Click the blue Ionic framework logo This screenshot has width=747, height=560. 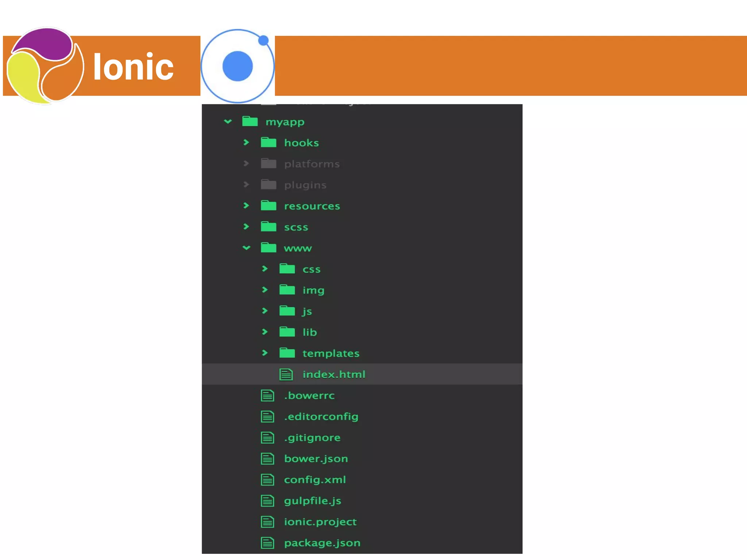pos(237,66)
